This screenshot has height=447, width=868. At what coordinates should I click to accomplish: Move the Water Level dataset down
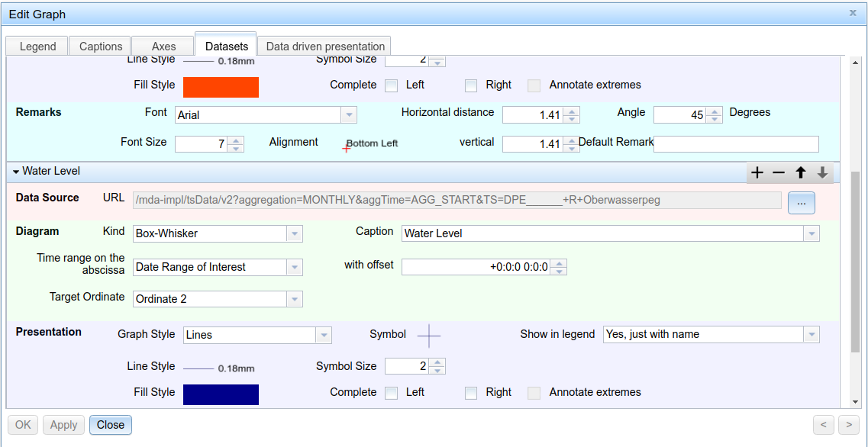(821, 172)
